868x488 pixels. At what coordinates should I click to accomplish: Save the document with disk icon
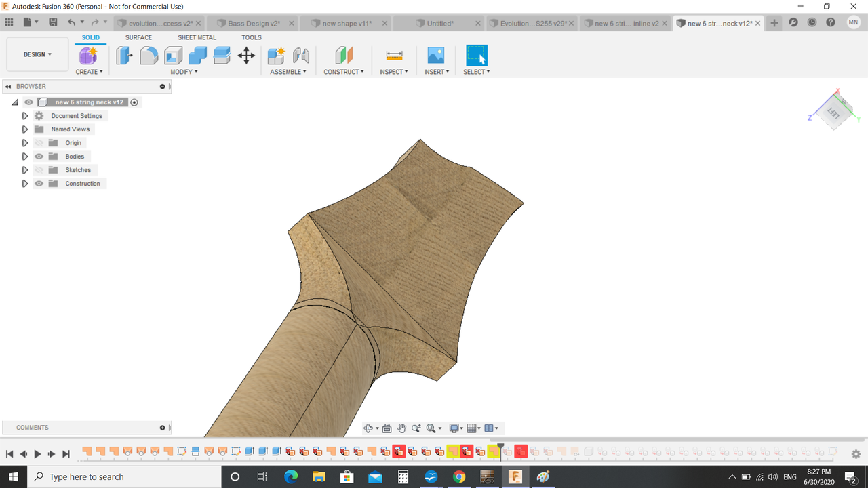53,22
